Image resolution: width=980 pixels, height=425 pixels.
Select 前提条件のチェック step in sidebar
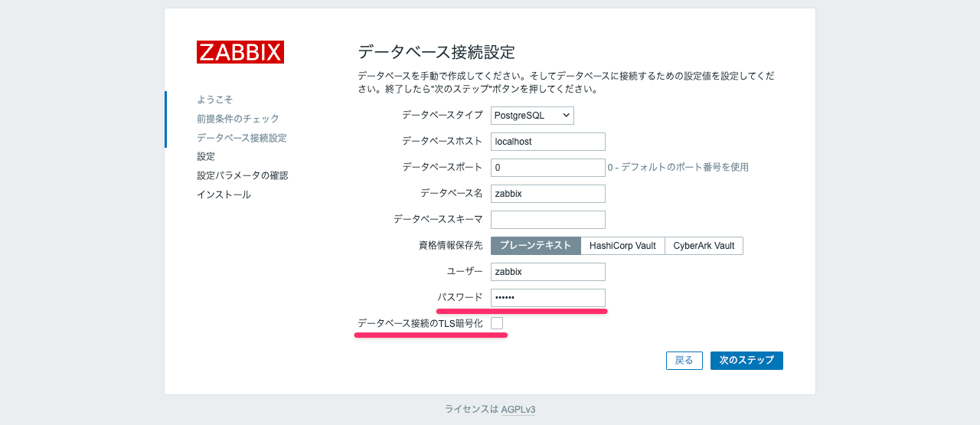238,119
